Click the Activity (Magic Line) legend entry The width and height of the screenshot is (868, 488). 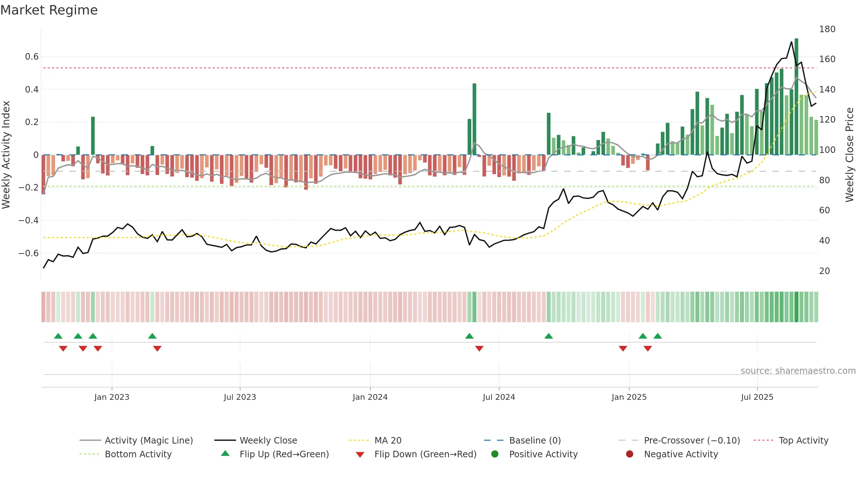[x=136, y=440]
